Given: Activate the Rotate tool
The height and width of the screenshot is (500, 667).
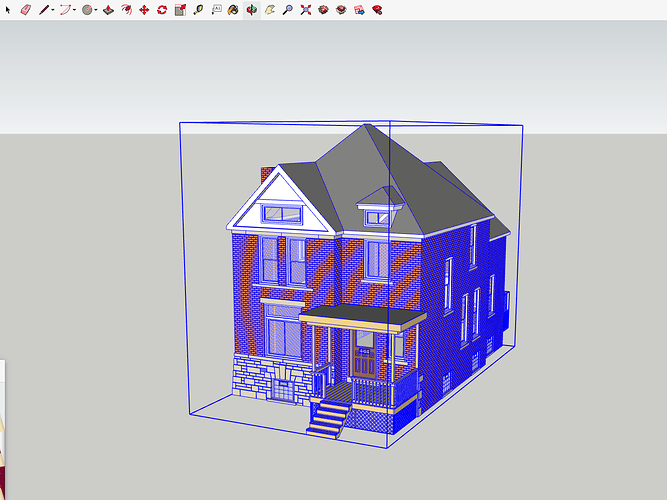Looking at the screenshot, I should [162, 10].
